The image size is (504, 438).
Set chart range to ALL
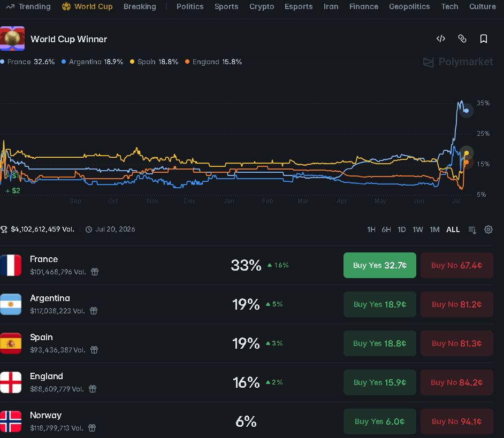(453, 229)
